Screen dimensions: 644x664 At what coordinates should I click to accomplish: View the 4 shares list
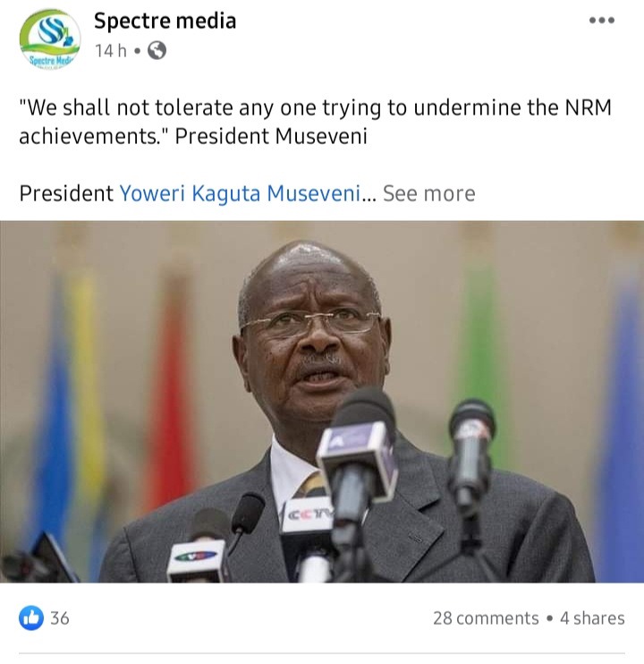pos(592,618)
